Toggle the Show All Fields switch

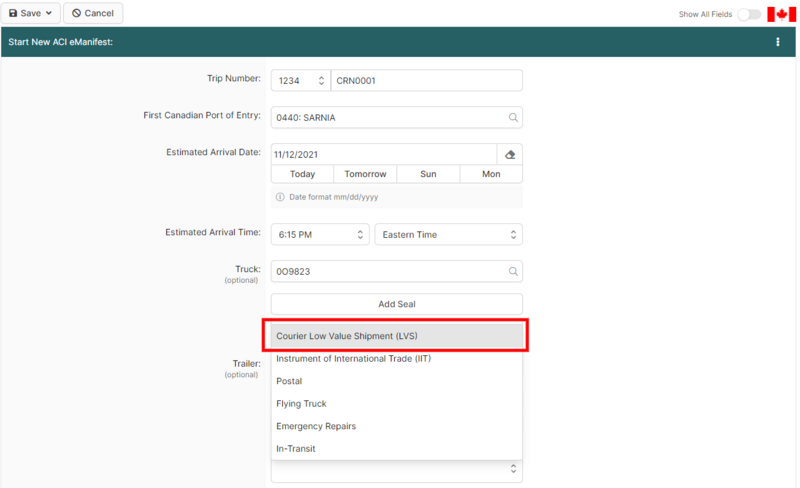pyautogui.click(x=748, y=14)
